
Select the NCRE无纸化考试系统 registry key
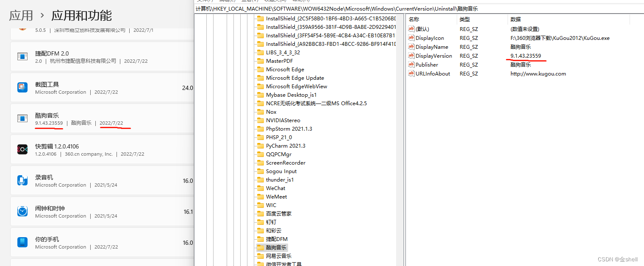pos(316,104)
